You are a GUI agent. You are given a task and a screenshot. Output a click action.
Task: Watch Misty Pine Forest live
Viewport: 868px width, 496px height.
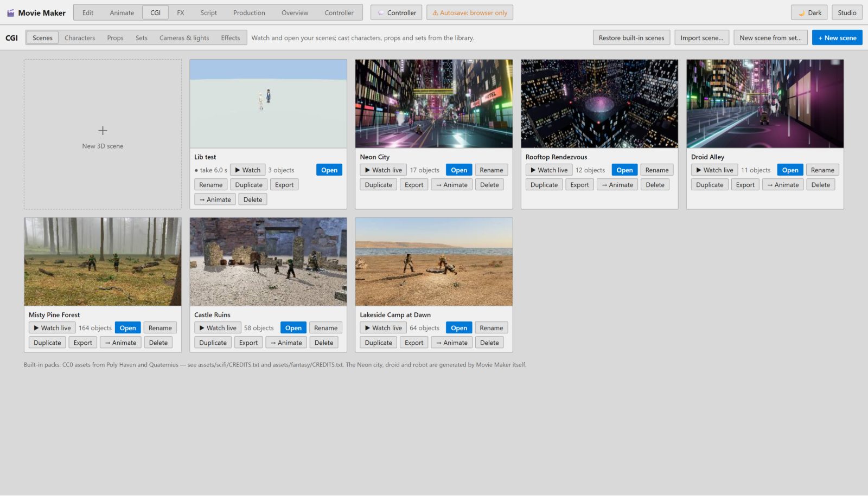coord(52,328)
